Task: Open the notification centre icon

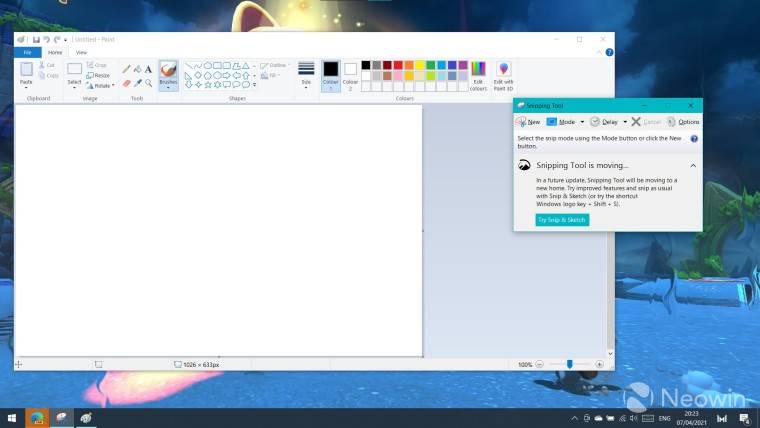Action: 744,418
